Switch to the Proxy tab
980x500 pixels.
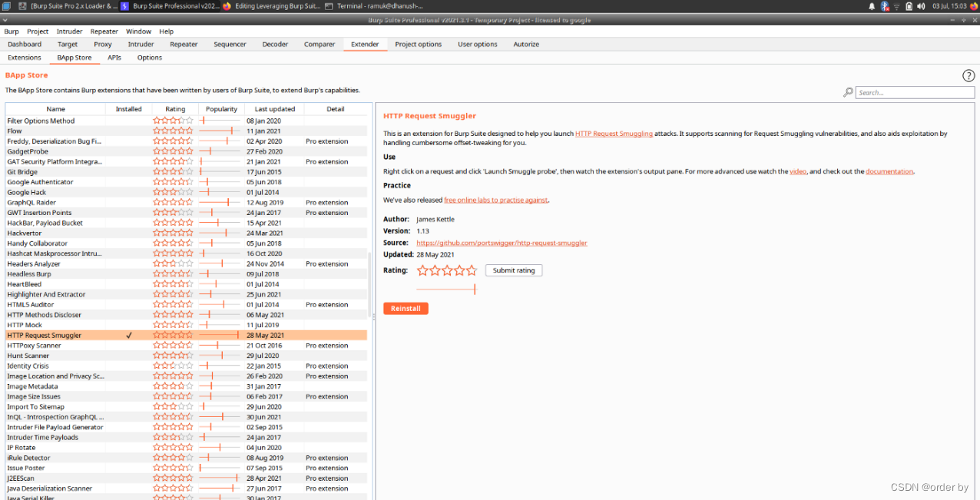point(103,45)
